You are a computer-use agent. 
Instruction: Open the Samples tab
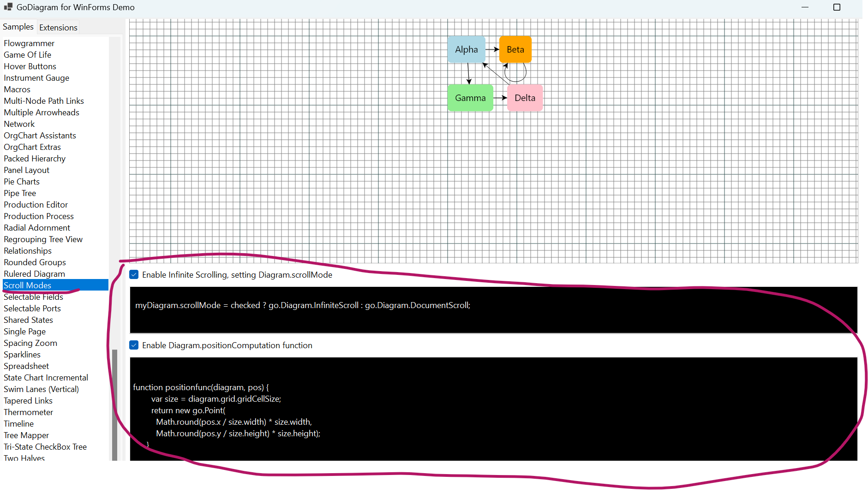coord(18,27)
